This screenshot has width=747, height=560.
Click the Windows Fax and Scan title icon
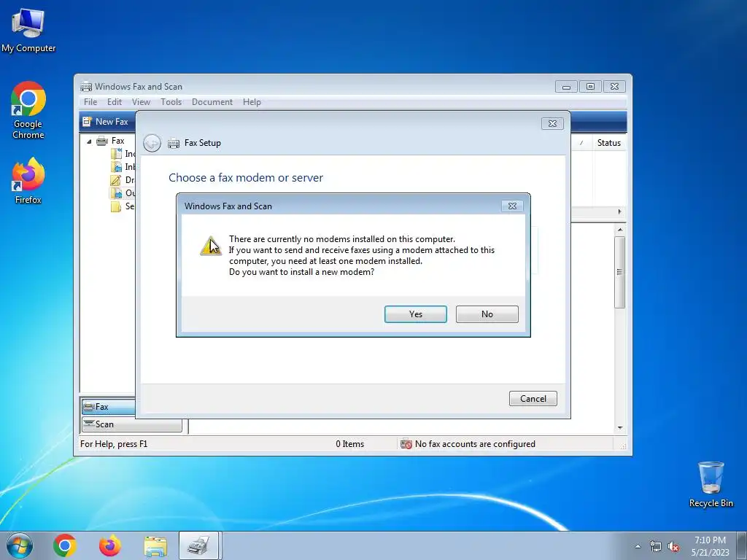[86, 87]
